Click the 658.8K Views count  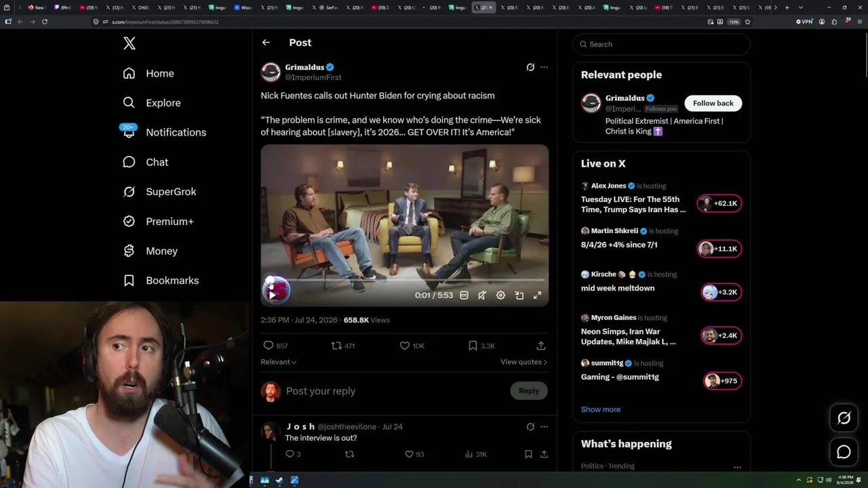pos(367,320)
